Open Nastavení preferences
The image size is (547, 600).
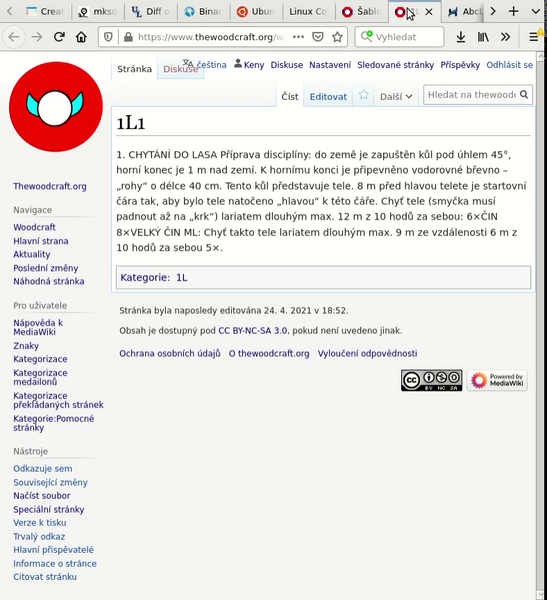(330, 65)
